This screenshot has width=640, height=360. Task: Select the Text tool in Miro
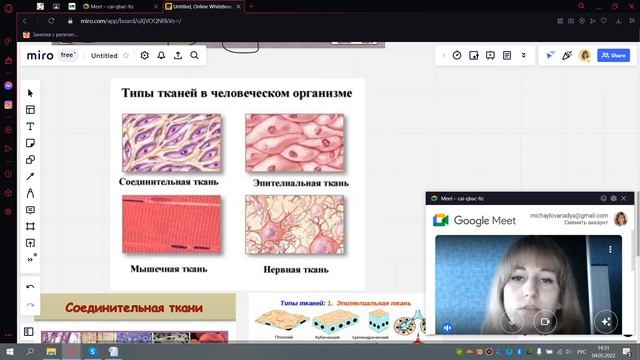click(30, 127)
